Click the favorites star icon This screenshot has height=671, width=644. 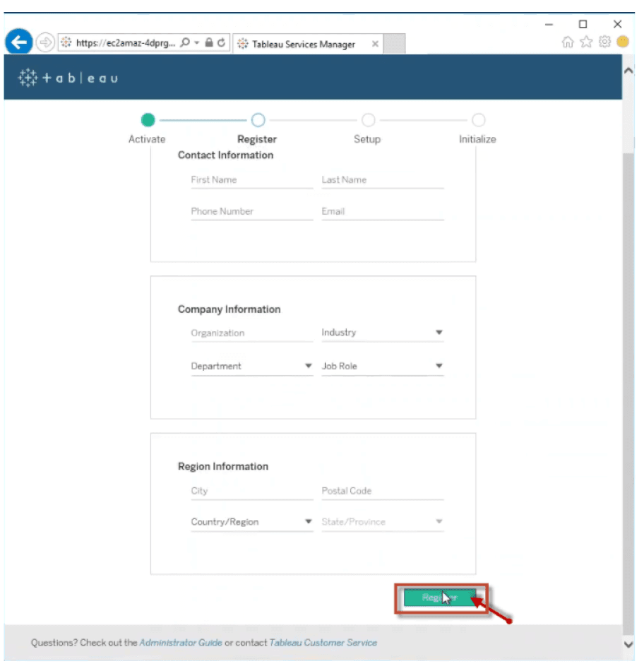(586, 42)
